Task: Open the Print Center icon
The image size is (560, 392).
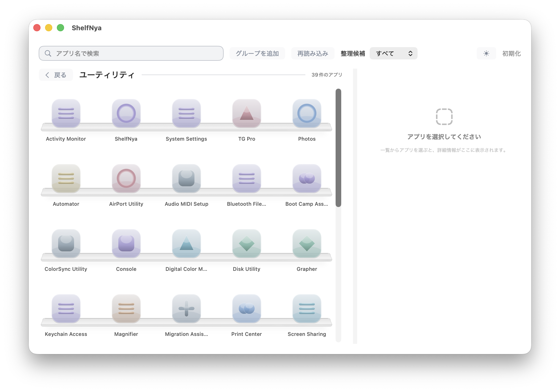Action: click(x=246, y=308)
